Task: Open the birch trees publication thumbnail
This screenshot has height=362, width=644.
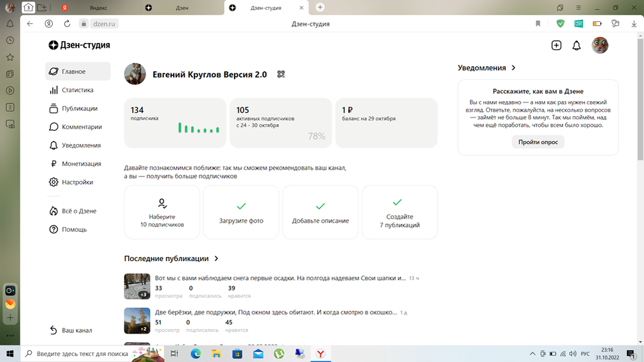Action: (x=137, y=320)
